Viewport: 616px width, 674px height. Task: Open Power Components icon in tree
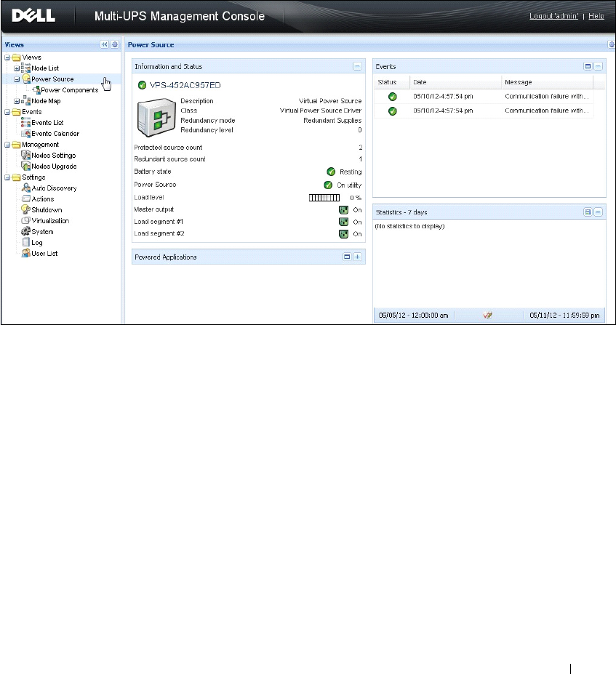coord(36,90)
